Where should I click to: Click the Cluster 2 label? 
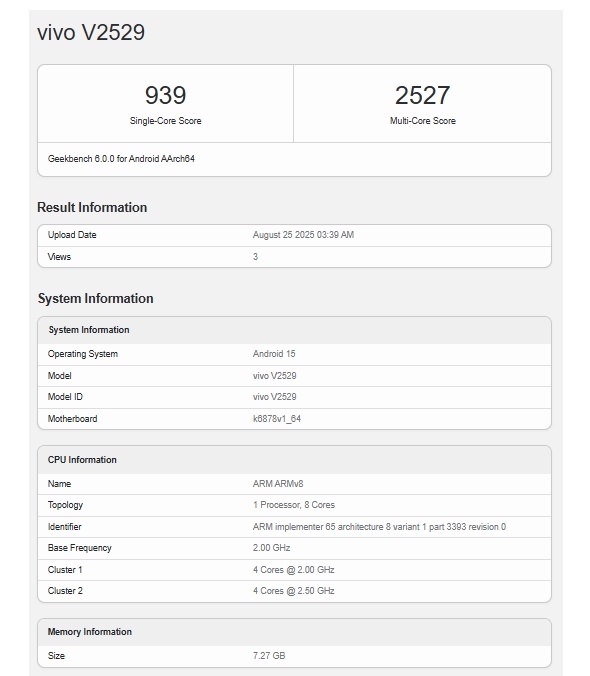[x=65, y=592]
